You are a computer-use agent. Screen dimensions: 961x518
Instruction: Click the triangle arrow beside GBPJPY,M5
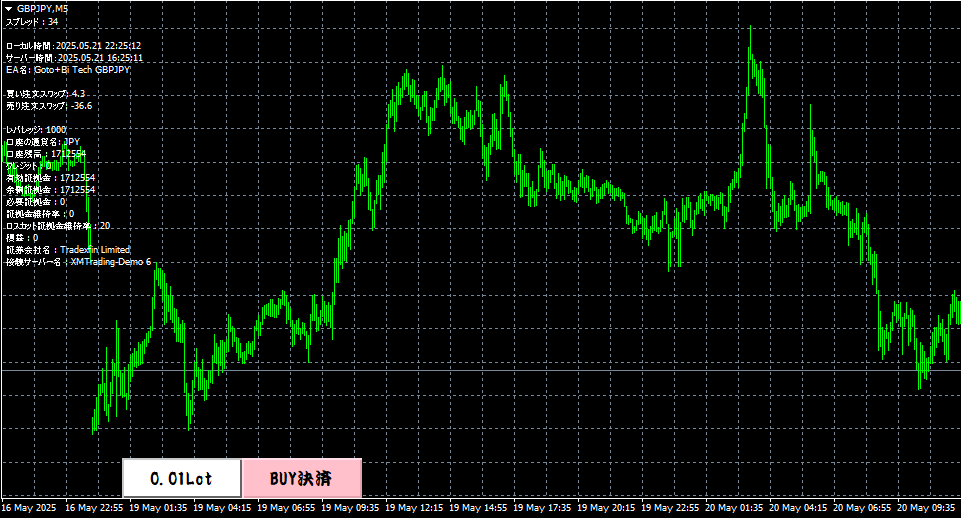8,8
